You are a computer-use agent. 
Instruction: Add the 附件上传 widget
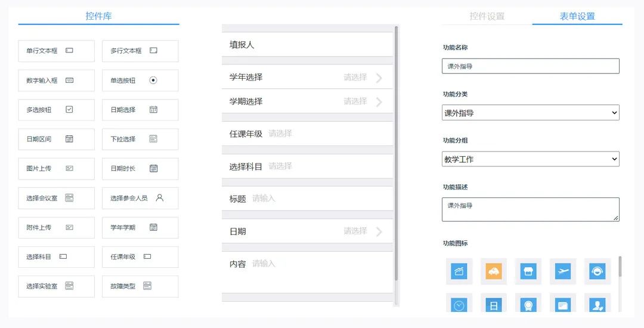point(56,227)
